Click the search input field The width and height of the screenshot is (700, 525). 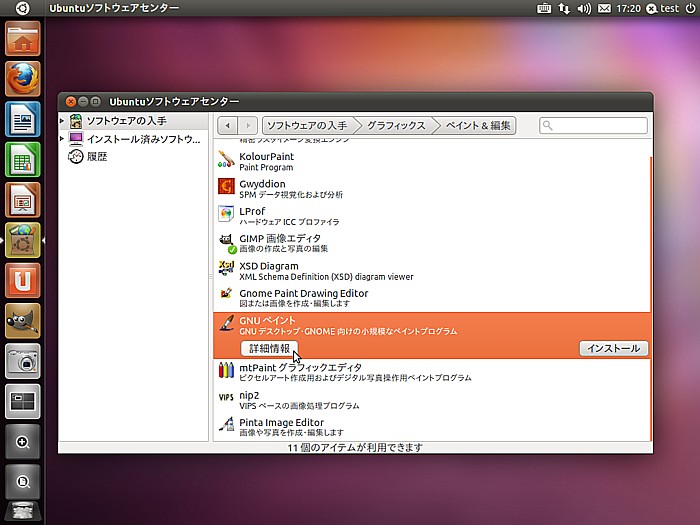pos(593,125)
